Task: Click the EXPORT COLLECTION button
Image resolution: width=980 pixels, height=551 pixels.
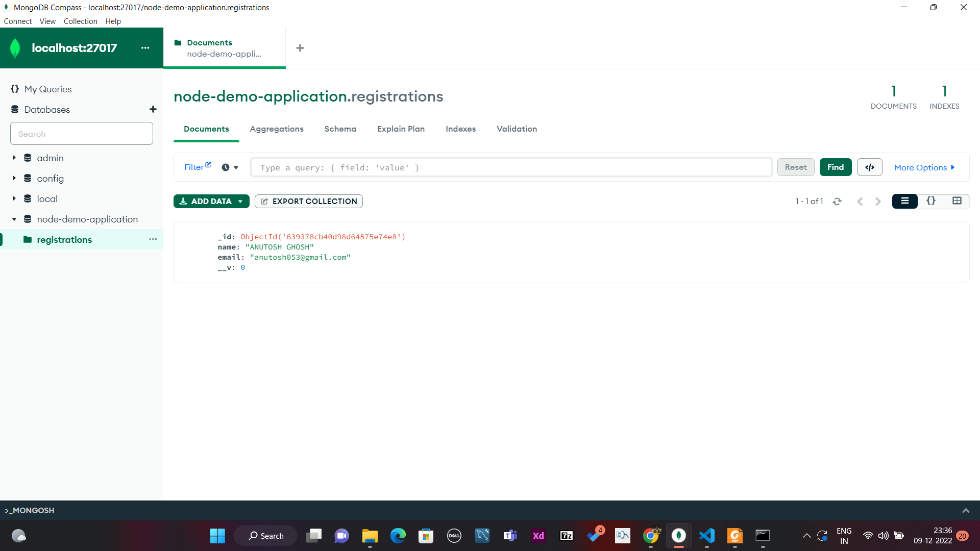Action: pos(308,201)
